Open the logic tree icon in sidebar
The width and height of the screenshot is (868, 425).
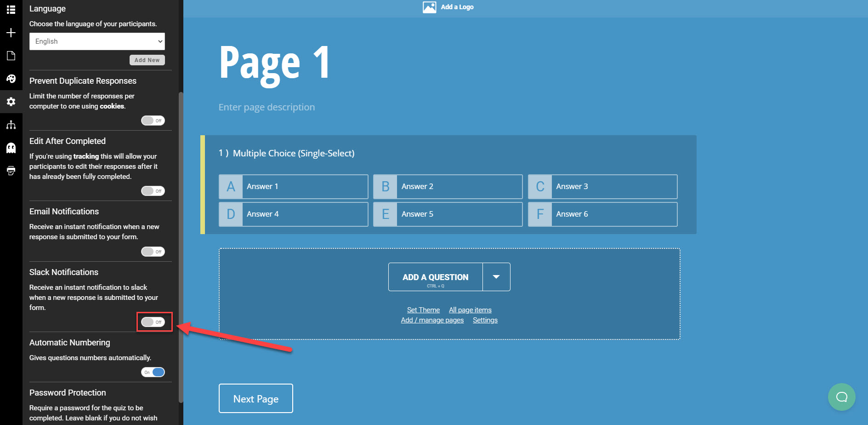11,125
